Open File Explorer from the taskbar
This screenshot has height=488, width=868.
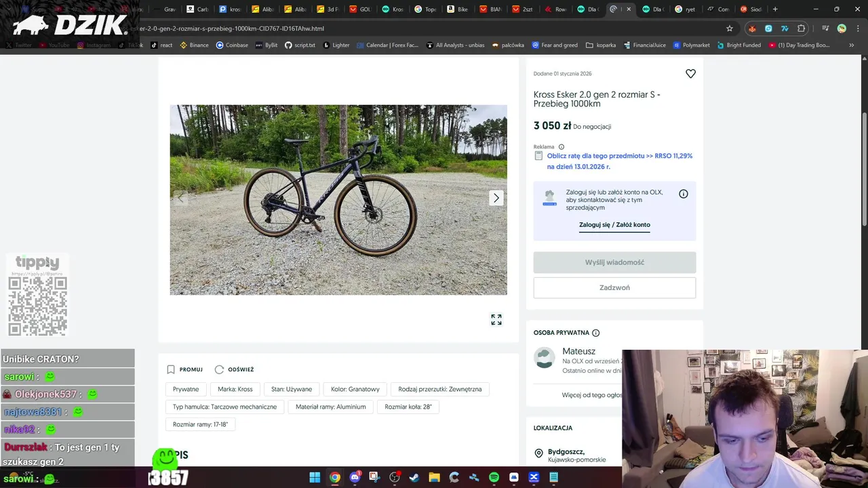point(434,477)
